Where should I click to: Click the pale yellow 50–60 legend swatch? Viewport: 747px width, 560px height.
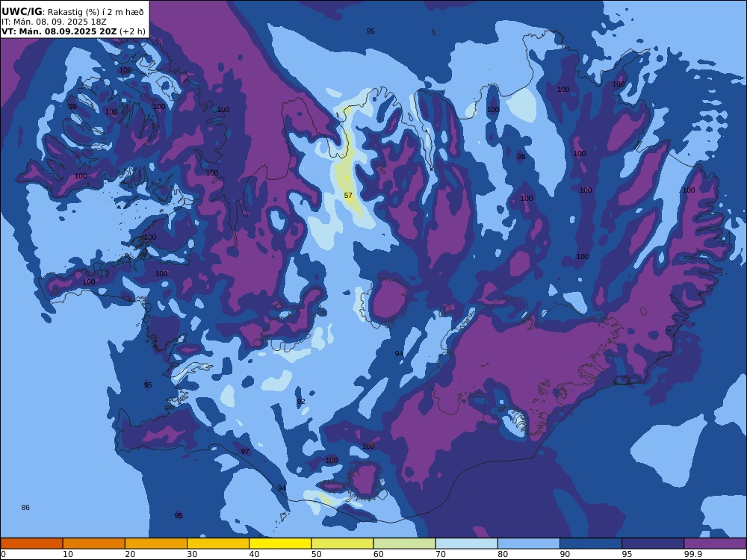[x=342, y=544]
